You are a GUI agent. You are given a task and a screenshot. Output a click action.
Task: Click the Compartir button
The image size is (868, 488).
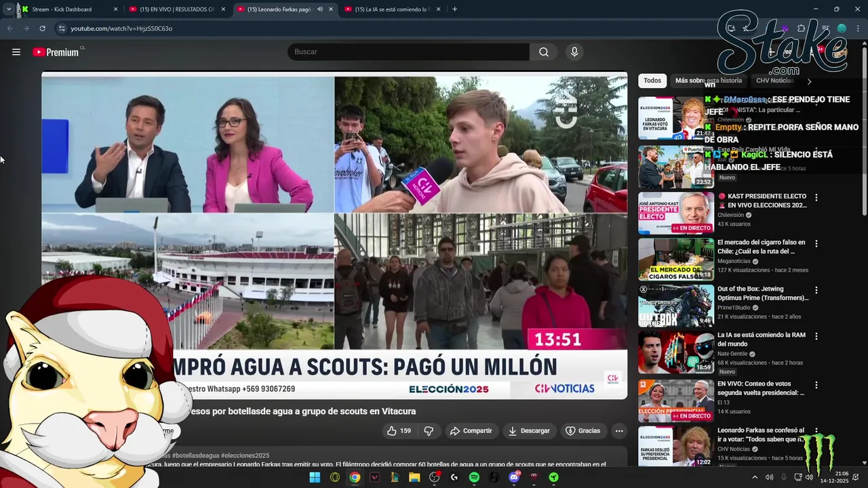pos(471,430)
